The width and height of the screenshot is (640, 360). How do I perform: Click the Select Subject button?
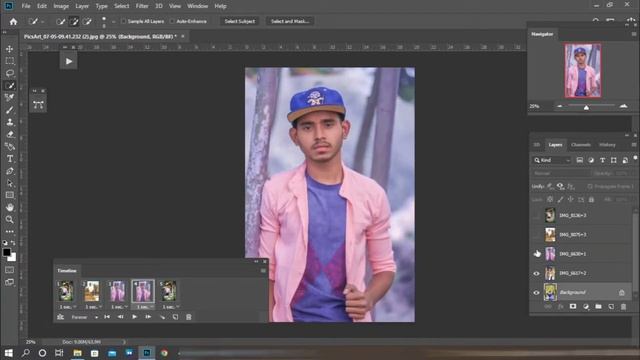pyautogui.click(x=240, y=21)
